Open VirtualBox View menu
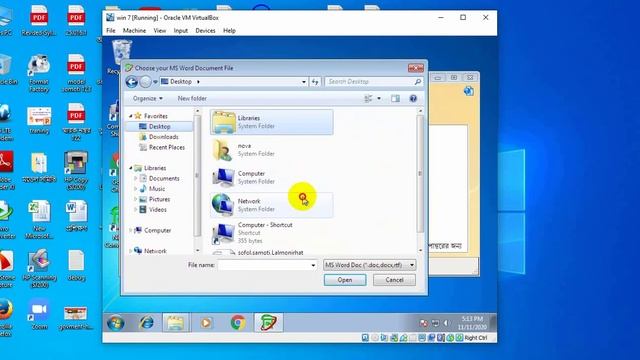Viewport: 640px width, 360px height. (x=160, y=31)
